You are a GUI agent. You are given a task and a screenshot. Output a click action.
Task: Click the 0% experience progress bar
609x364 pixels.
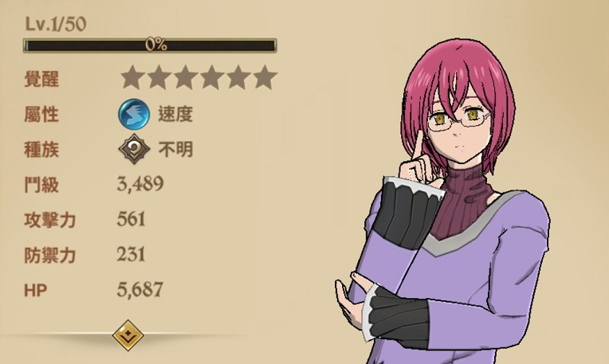[150, 45]
